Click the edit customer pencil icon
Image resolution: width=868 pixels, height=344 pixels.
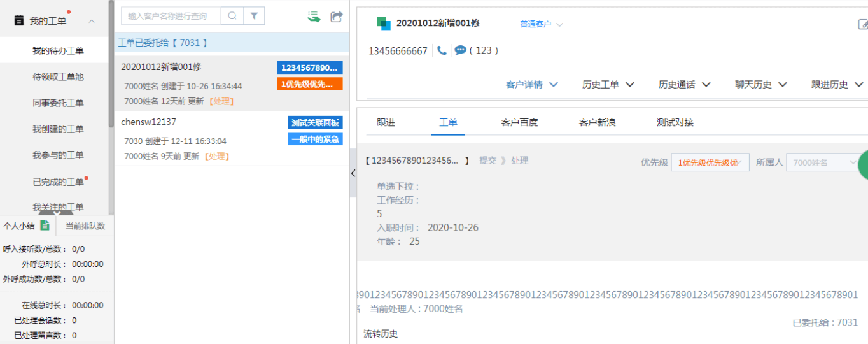click(x=863, y=24)
